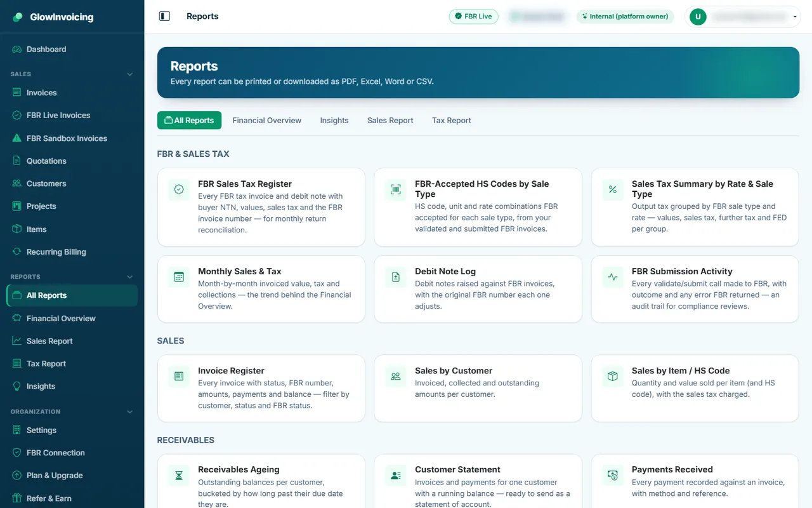Screen dimensions: 812x508
Task: Click the FBR Live status badge
Action: click(x=474, y=17)
